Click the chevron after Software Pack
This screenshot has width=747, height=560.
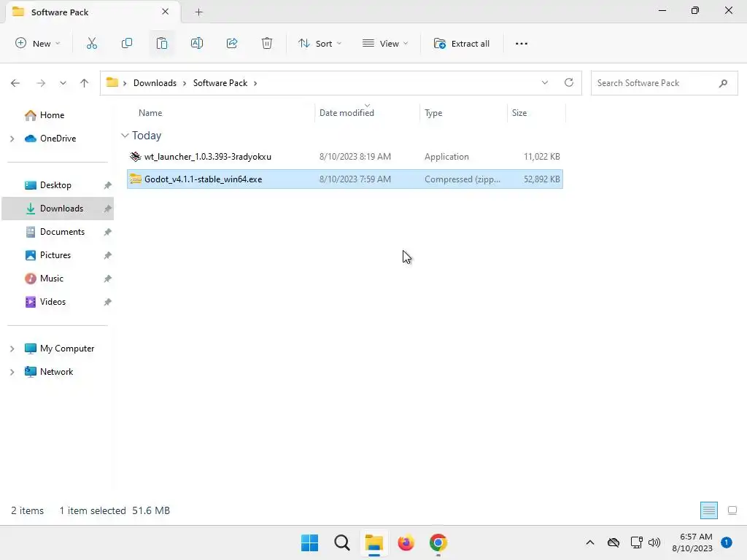[x=255, y=83]
